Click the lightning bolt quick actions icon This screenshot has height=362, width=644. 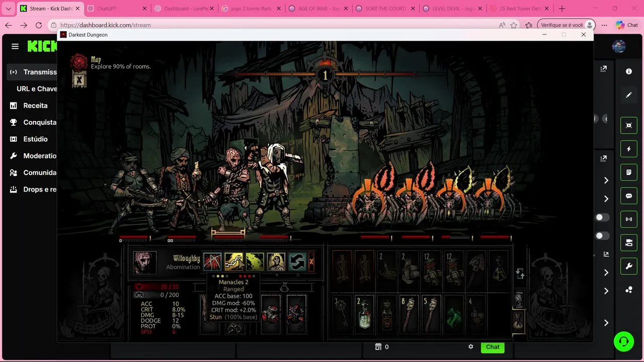[x=629, y=149]
